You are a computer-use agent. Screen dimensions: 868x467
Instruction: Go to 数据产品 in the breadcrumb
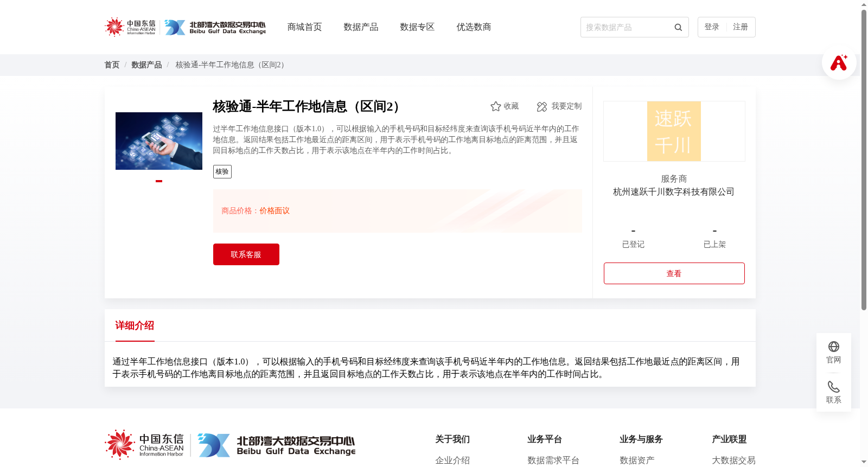coord(146,65)
